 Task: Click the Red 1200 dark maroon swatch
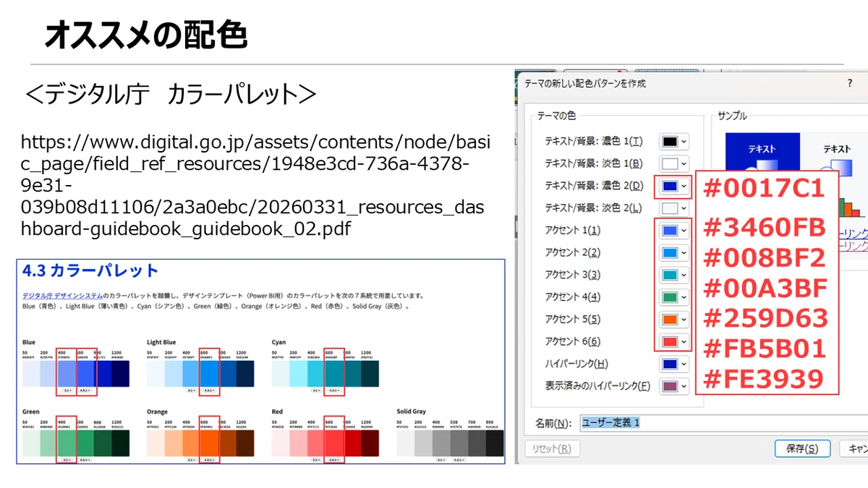[370, 444]
